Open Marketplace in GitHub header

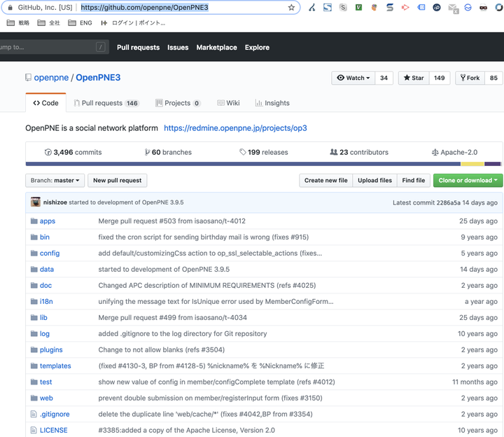point(216,47)
